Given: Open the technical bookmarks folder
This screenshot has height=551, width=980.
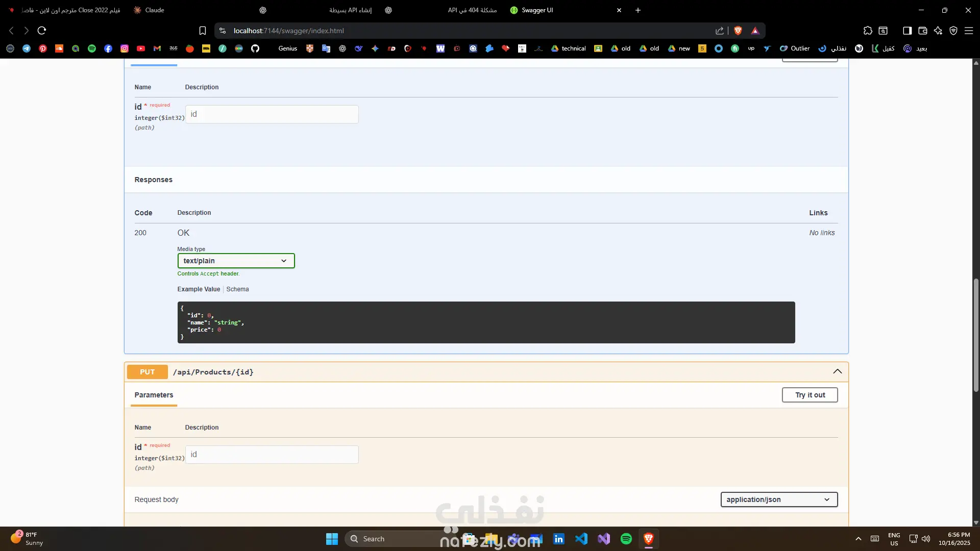Looking at the screenshot, I should [569, 48].
